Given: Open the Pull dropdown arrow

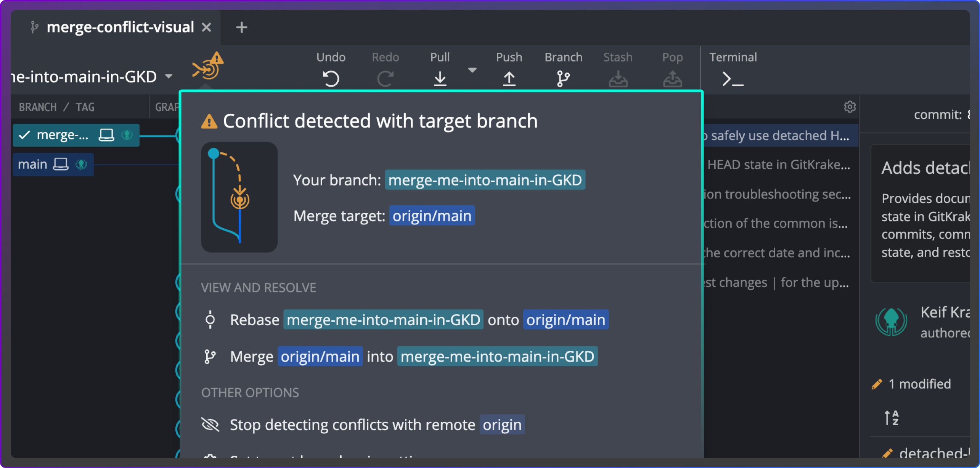Looking at the screenshot, I should coord(473,70).
